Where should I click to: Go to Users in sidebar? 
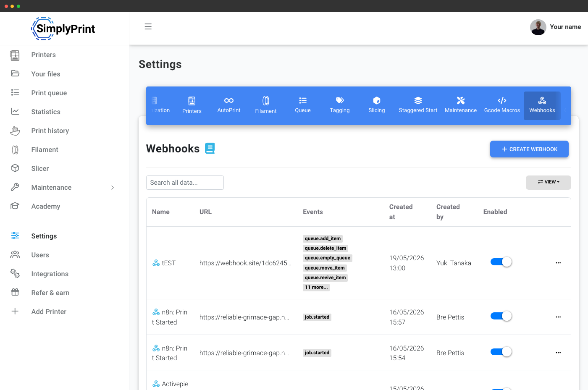tap(40, 255)
